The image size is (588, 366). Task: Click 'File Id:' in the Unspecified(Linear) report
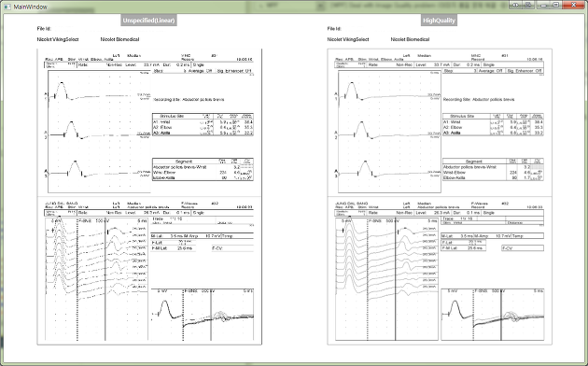(x=44, y=29)
